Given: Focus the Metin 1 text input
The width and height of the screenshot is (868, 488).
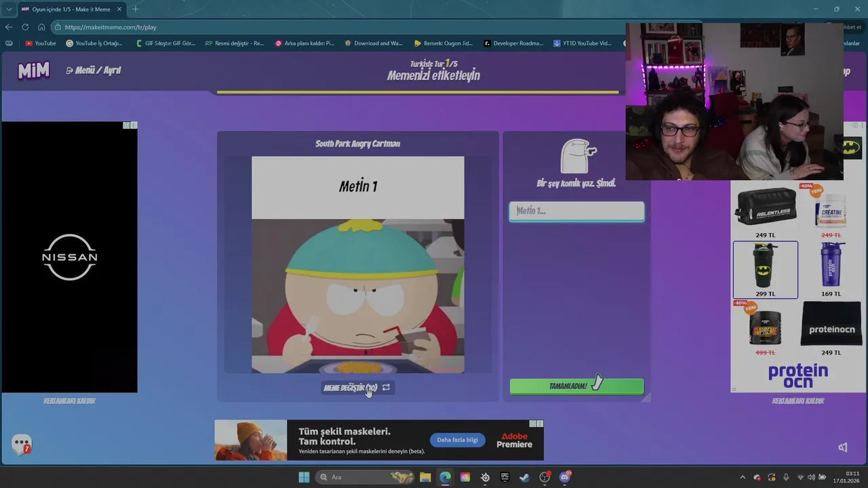Looking at the screenshot, I should pyautogui.click(x=576, y=211).
